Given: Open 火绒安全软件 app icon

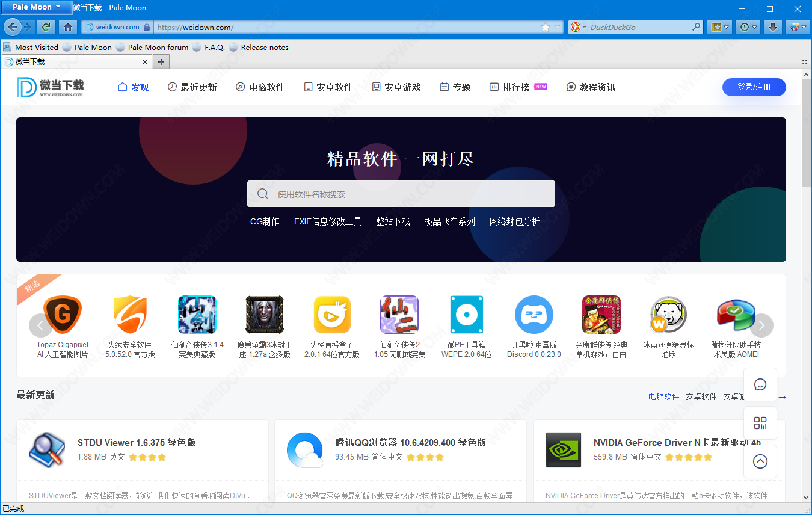Looking at the screenshot, I should click(x=130, y=315).
